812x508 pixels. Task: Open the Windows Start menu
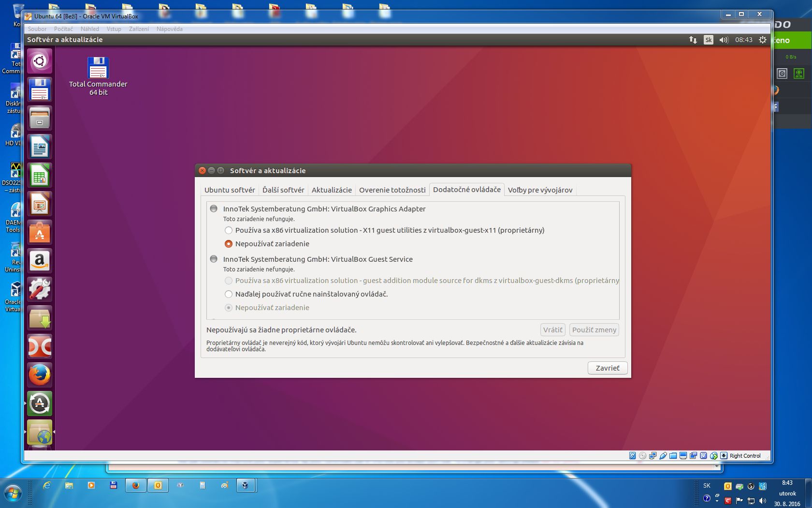13,494
